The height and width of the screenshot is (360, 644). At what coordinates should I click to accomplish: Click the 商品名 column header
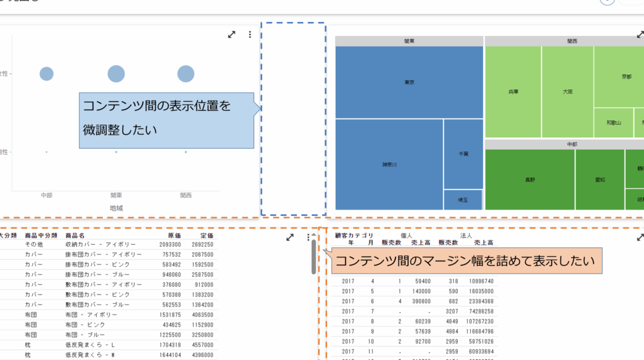coord(75,235)
